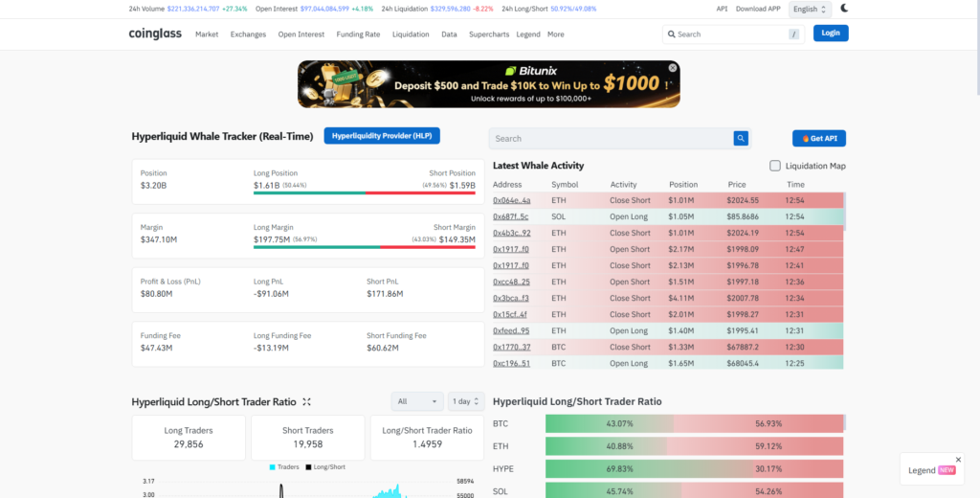
Task: Click the coinglass logo
Action: [155, 34]
